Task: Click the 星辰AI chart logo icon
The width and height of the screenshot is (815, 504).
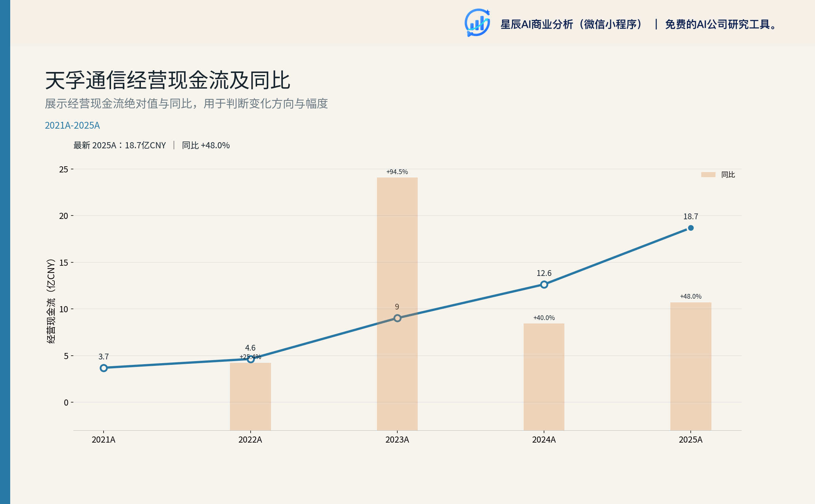Action: (477, 23)
